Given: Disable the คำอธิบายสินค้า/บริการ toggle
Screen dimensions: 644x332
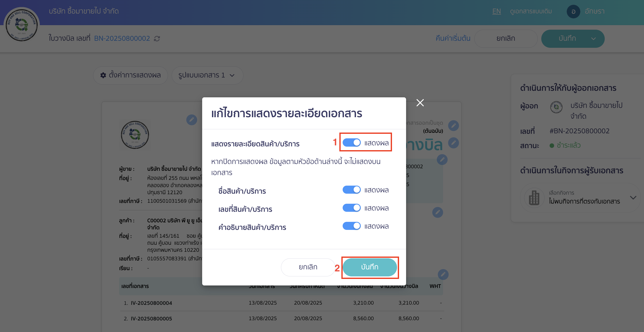Looking at the screenshot, I should pos(352,226).
